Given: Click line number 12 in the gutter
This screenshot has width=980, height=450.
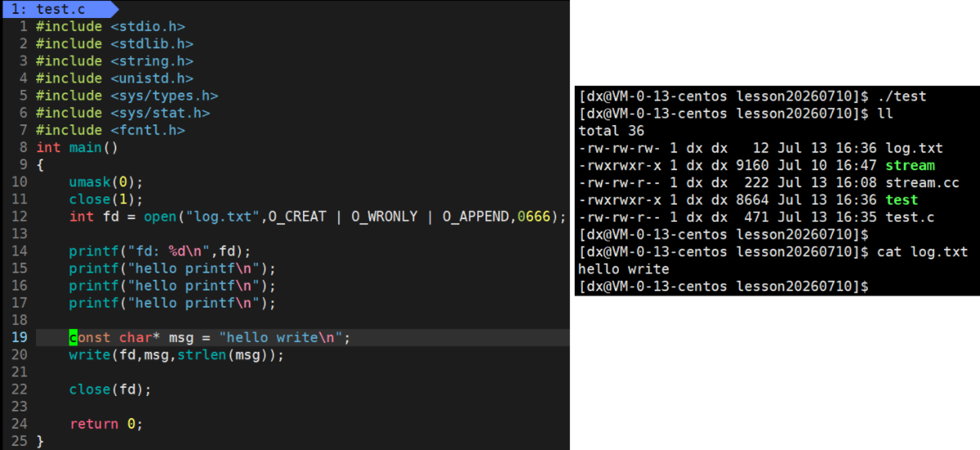Looking at the screenshot, I should (x=20, y=217).
